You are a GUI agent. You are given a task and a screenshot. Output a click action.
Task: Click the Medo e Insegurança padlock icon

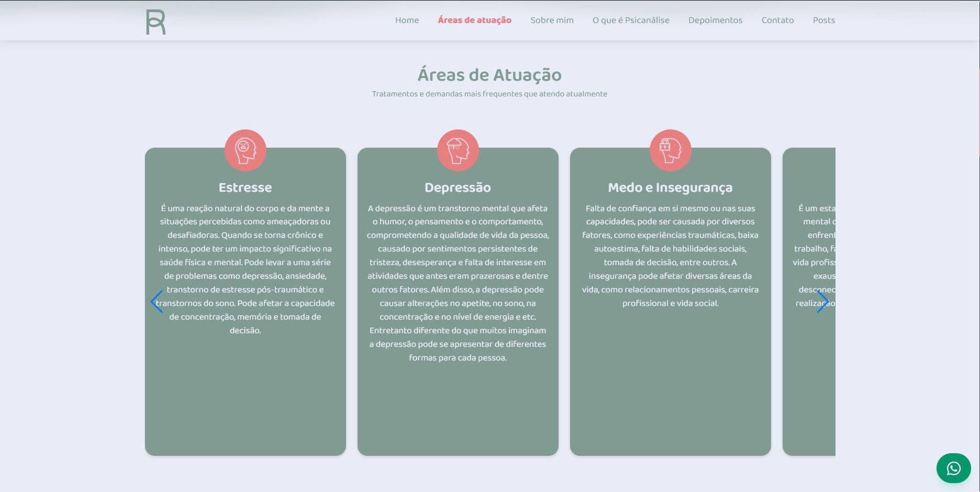tap(670, 150)
